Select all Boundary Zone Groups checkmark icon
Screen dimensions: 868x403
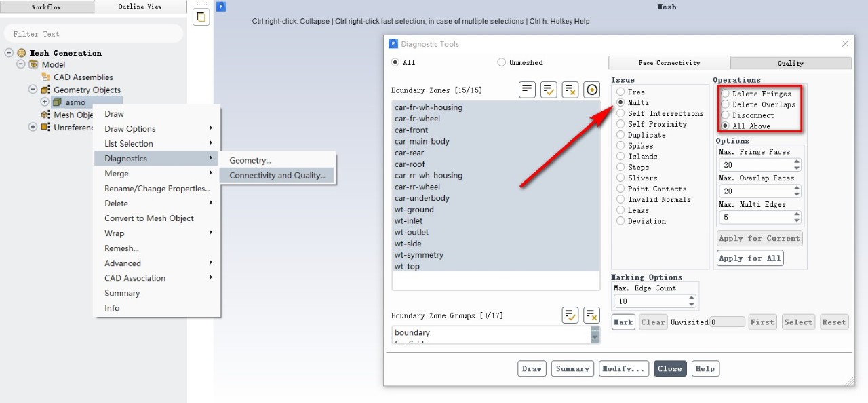point(570,315)
